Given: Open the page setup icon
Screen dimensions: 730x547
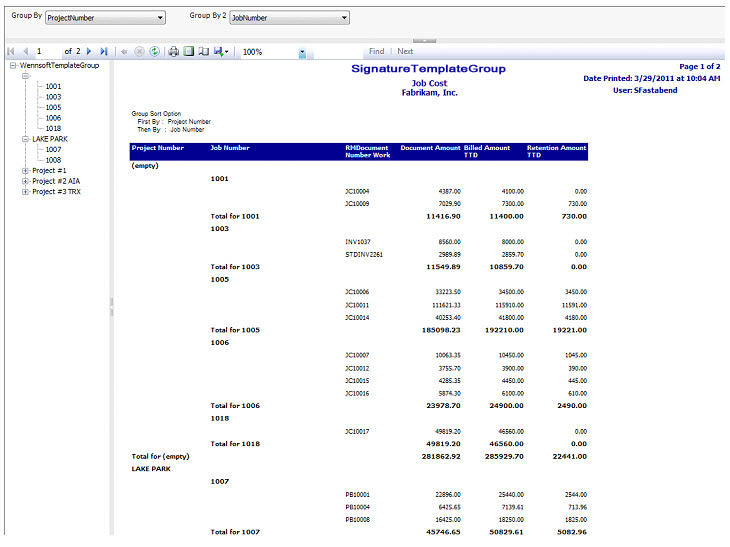Looking at the screenshot, I should pos(203,51).
